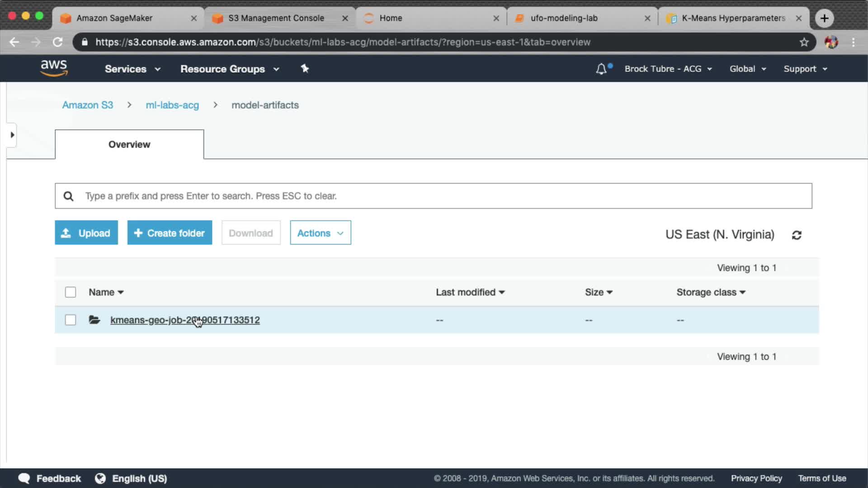Expand the Services menu

(x=132, y=69)
